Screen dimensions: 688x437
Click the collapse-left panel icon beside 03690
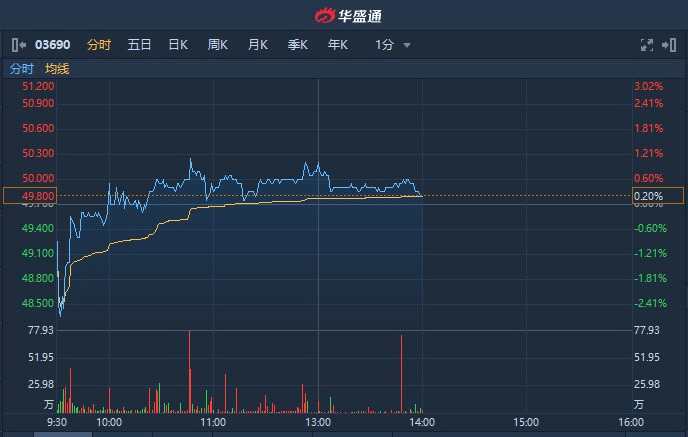pyautogui.click(x=18, y=45)
